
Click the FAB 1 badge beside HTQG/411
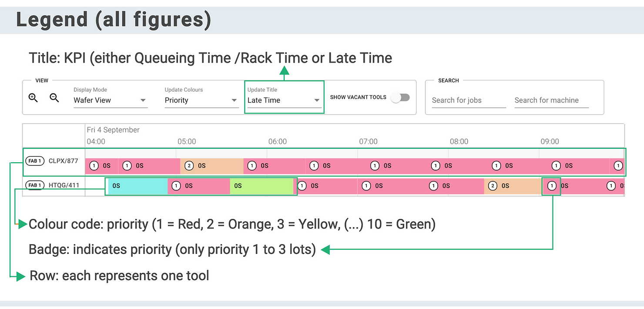[x=35, y=185]
